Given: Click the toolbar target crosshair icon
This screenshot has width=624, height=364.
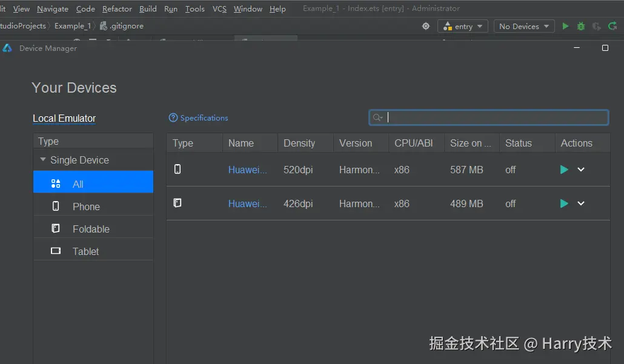Looking at the screenshot, I should (x=426, y=26).
